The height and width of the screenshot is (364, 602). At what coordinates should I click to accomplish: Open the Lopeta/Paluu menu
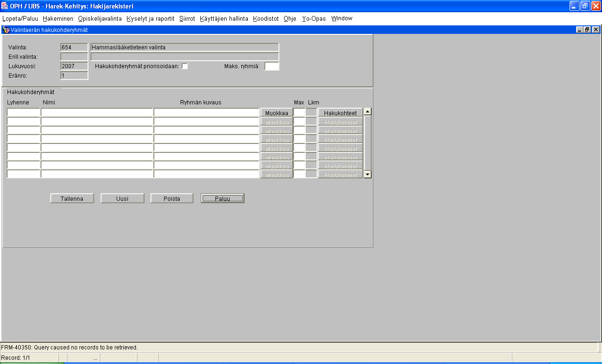pos(20,18)
